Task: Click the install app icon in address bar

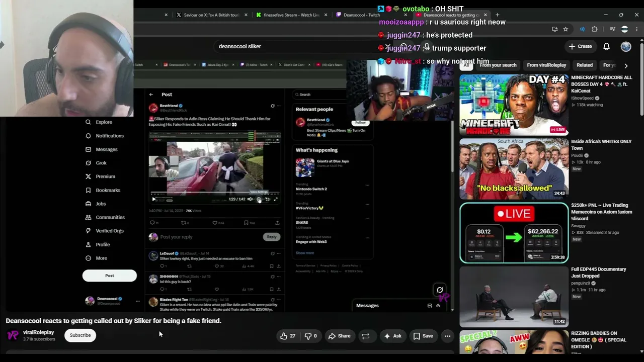Action: (x=554, y=29)
